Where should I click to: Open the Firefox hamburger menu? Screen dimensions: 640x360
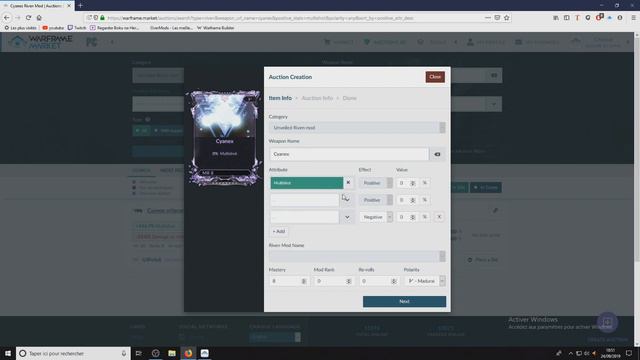[x=633, y=18]
